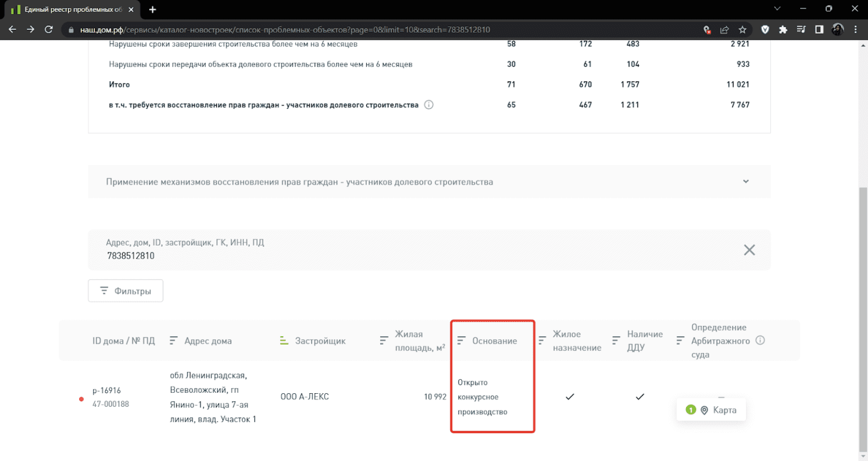The height and width of the screenshot is (461, 868).
Task: Open a new browser tab
Action: pyautogui.click(x=153, y=10)
